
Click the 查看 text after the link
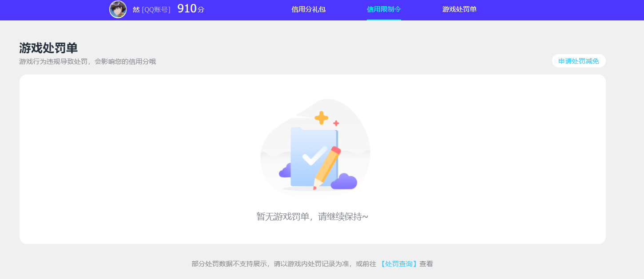tap(426, 264)
